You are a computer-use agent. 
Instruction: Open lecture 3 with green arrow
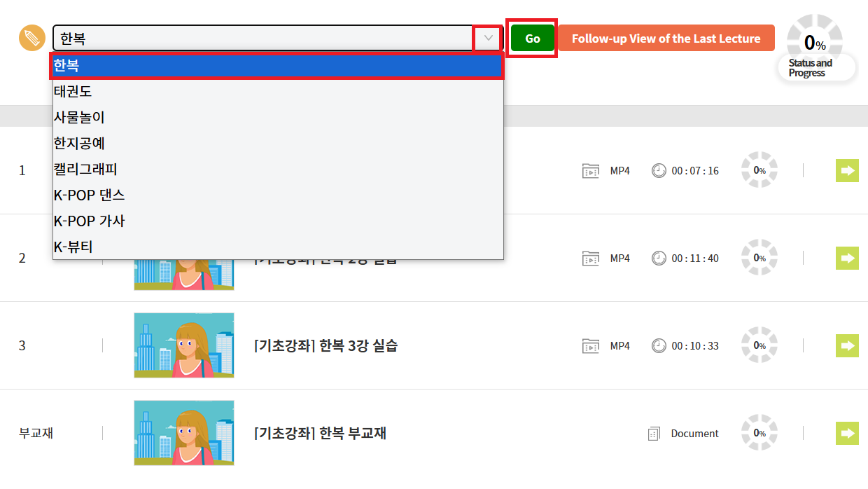click(847, 345)
